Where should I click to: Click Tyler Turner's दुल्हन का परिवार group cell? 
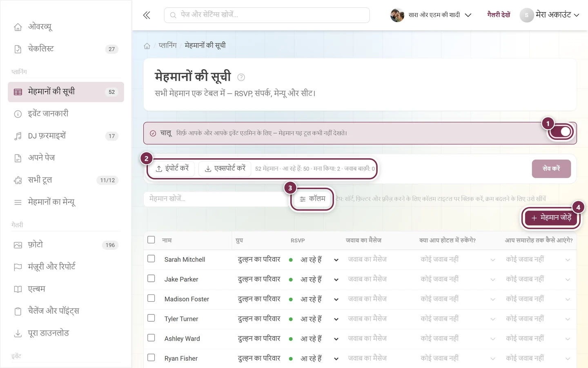coord(259,319)
